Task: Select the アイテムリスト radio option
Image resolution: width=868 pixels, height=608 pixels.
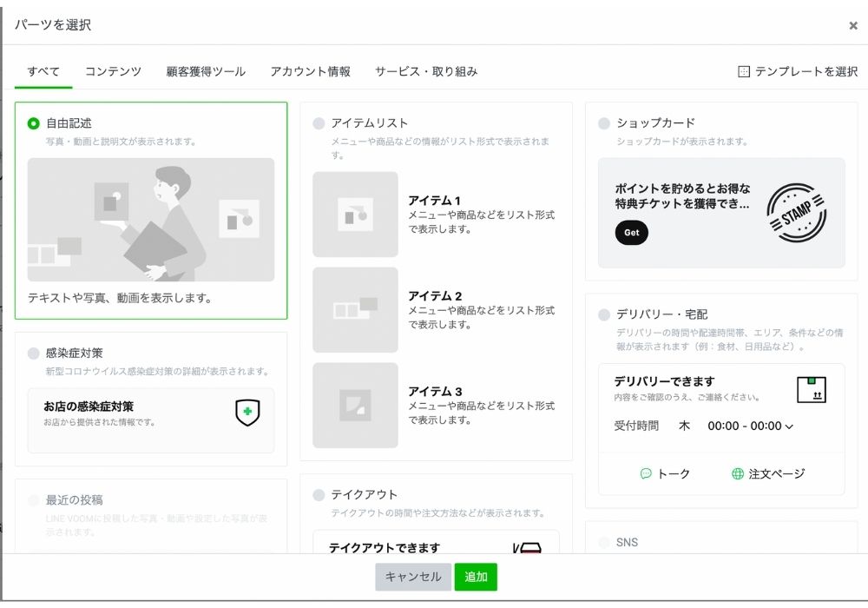Action: pos(319,123)
